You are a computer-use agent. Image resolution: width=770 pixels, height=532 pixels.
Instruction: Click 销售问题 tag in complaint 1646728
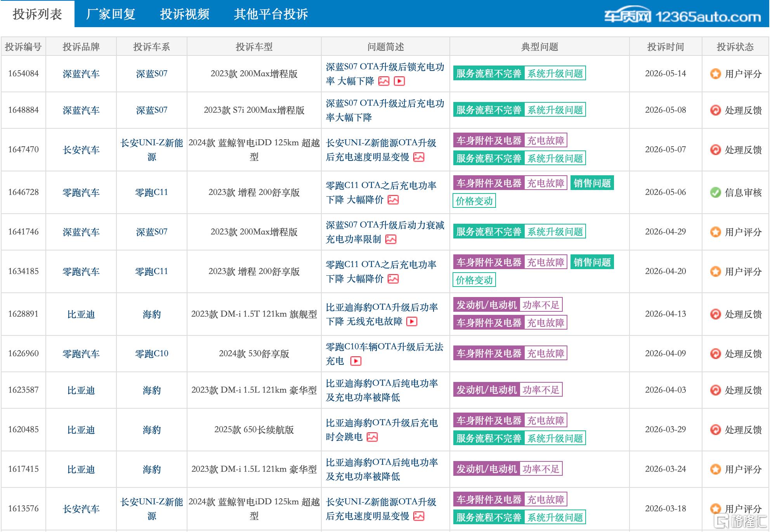coord(592,183)
